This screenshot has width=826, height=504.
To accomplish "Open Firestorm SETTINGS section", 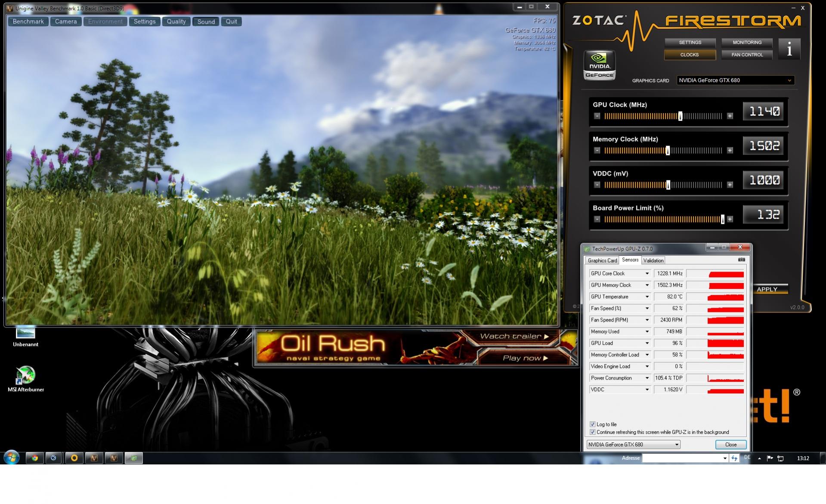I will [x=690, y=43].
